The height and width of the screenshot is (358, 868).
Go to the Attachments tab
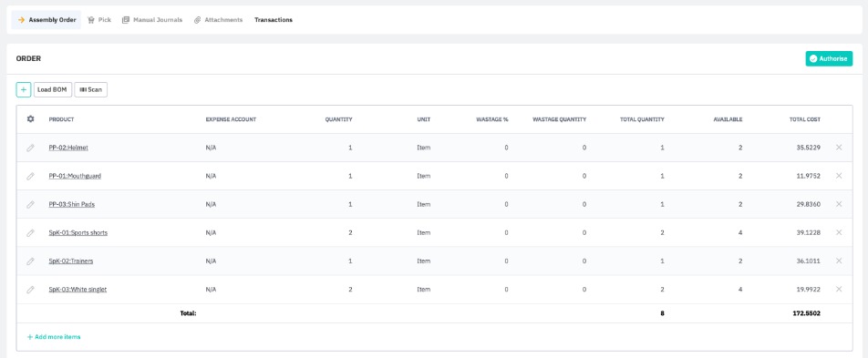[218, 20]
